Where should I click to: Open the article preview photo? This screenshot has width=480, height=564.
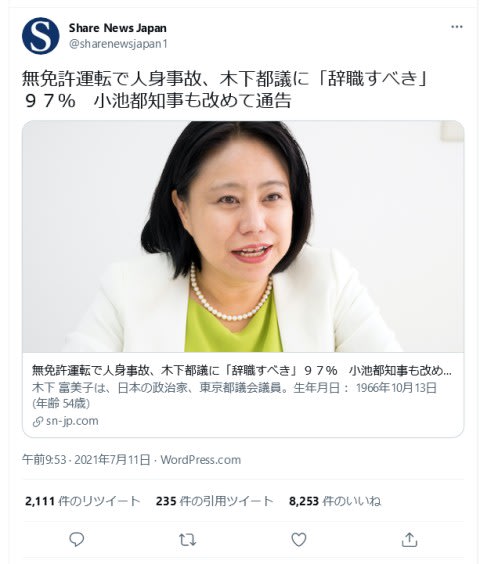point(243,237)
